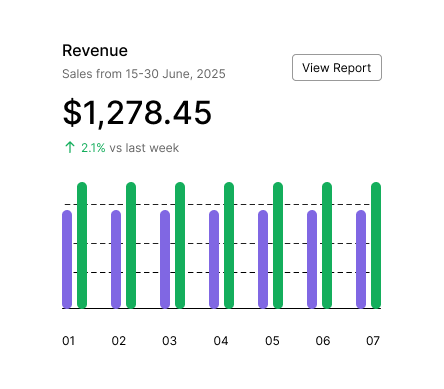The width and height of the screenshot is (444, 389).
Task: Click the 02 axis label
Action: [x=119, y=341]
